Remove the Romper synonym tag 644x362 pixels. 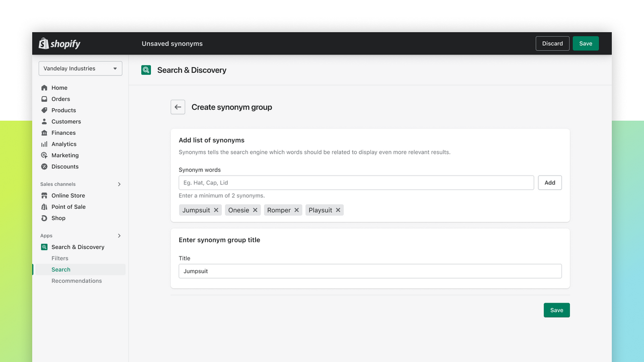click(297, 210)
